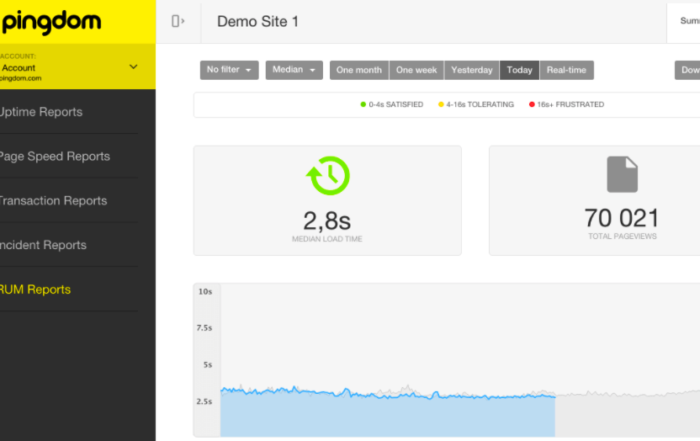Collapse the sidebar with the panel toggle icon

coord(178,21)
